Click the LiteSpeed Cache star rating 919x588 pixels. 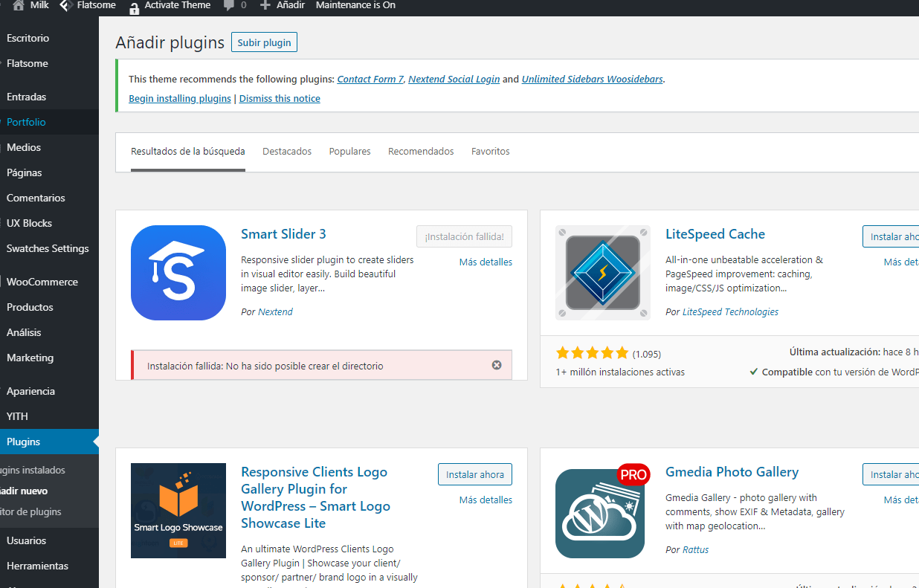pyautogui.click(x=592, y=353)
